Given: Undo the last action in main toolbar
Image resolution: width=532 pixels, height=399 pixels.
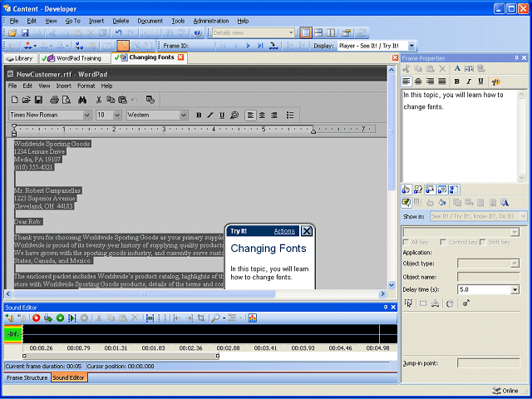Looking at the screenshot, I should click(x=118, y=33).
